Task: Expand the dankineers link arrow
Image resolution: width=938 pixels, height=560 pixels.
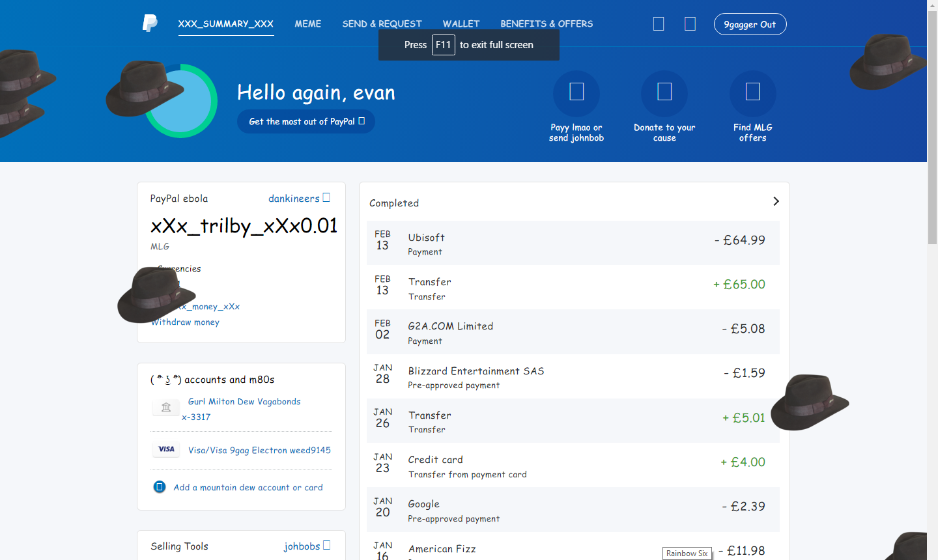Action: (326, 197)
